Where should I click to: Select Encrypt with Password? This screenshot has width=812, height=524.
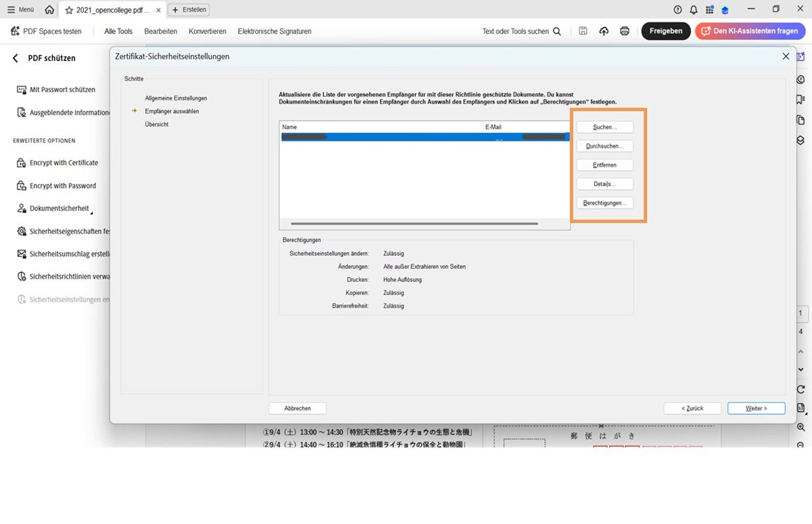tap(56, 186)
